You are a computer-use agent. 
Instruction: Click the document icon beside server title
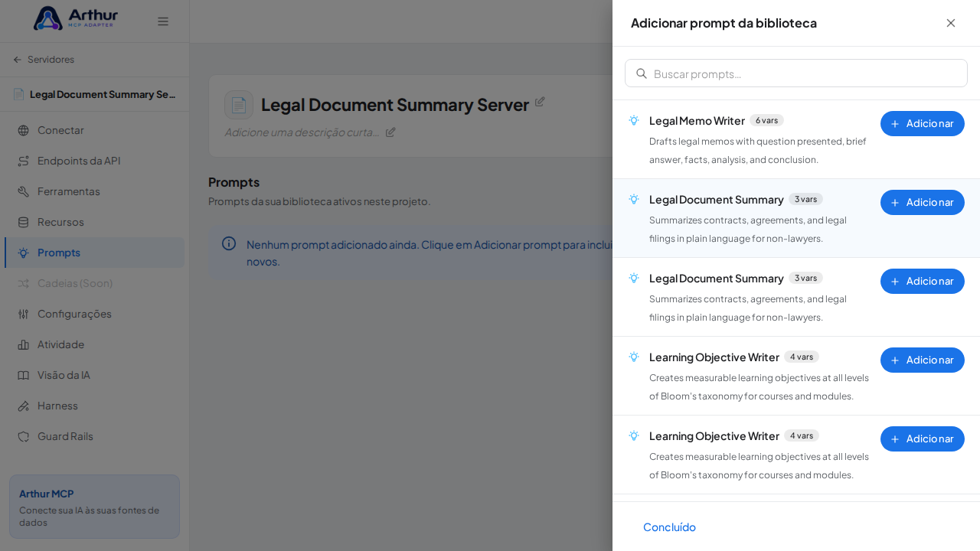239,105
